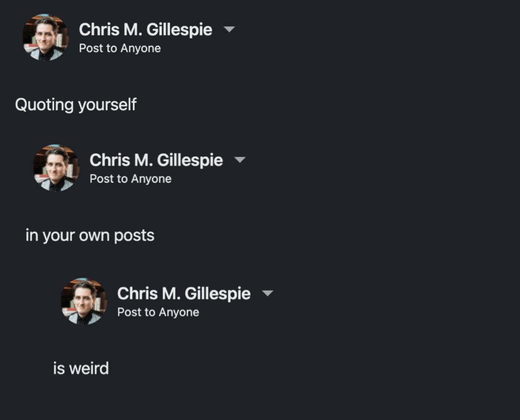Click the word 'posts' in the post
Screen dimensions: 520x420
(x=134, y=236)
